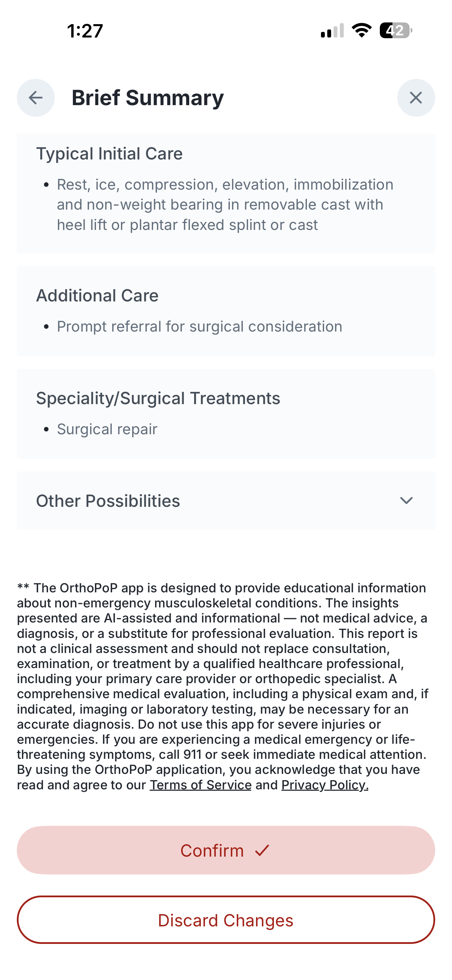
Task: Open the Terms of Service link
Action: tap(200, 785)
